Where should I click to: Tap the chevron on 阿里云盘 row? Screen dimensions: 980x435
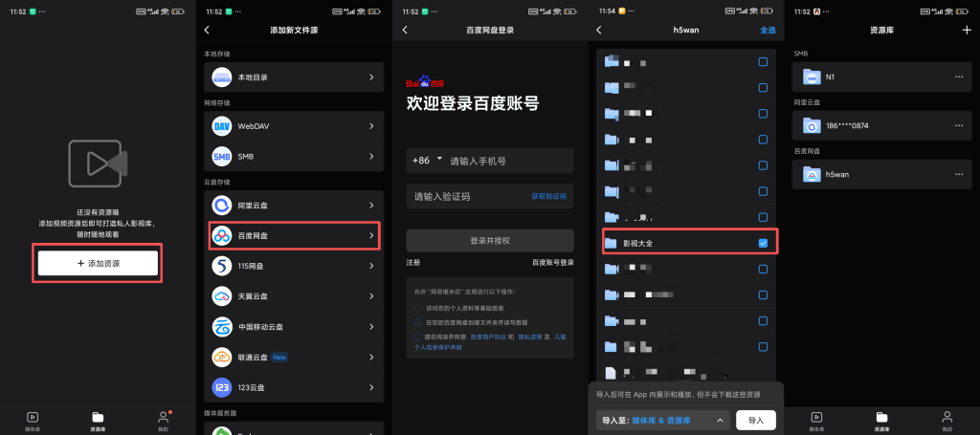point(371,206)
